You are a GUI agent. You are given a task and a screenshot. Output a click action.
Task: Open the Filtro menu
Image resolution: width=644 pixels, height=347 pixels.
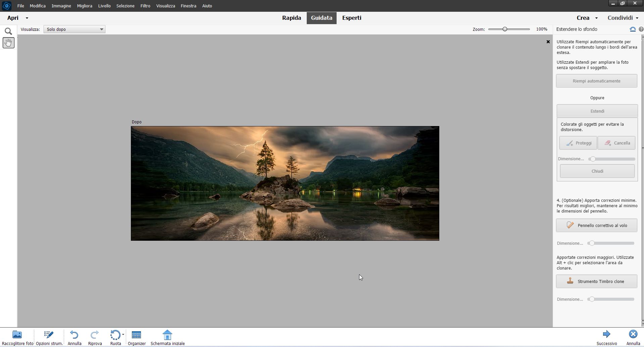pyautogui.click(x=145, y=6)
